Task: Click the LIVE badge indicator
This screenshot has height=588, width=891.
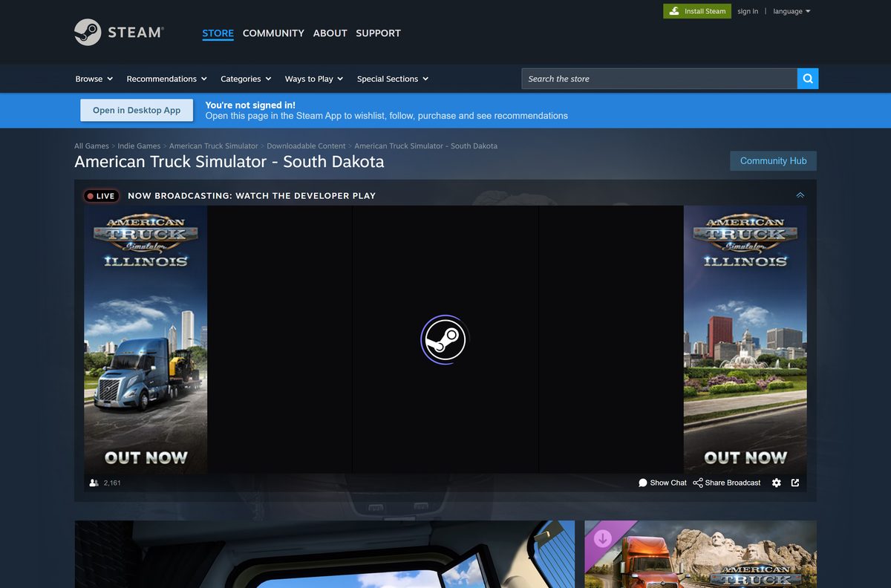Action: coord(101,196)
